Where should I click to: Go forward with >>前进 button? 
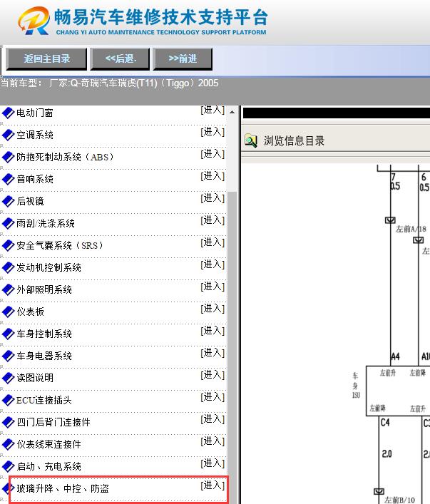[x=183, y=59]
